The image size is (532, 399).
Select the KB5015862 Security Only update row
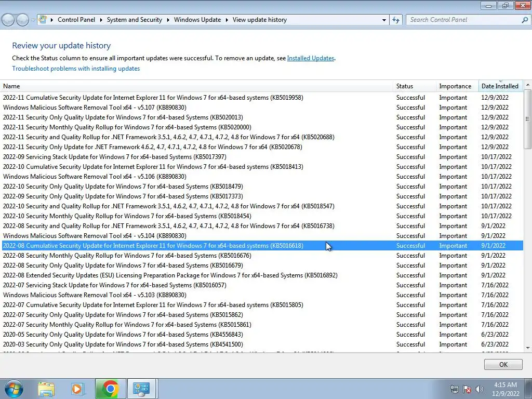262,315
